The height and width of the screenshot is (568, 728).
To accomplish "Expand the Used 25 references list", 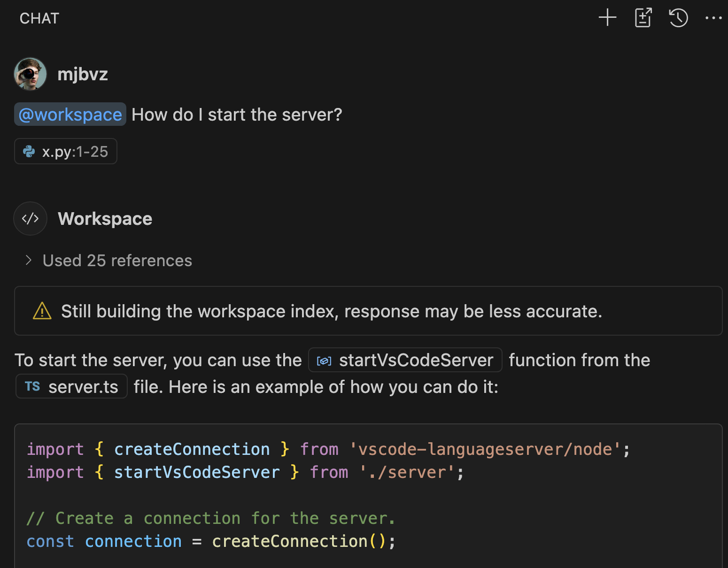I will [117, 261].
